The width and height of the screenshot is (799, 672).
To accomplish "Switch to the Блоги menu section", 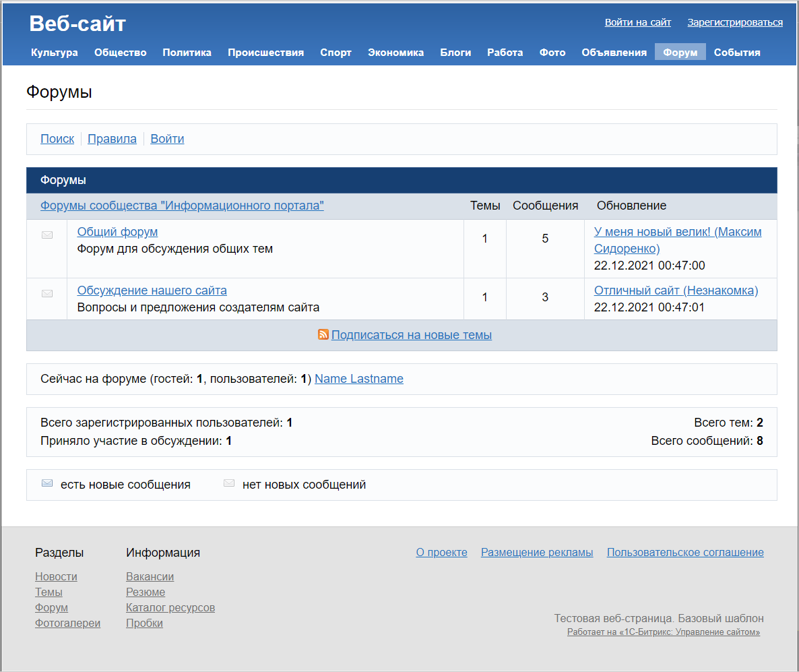I will pyautogui.click(x=455, y=52).
